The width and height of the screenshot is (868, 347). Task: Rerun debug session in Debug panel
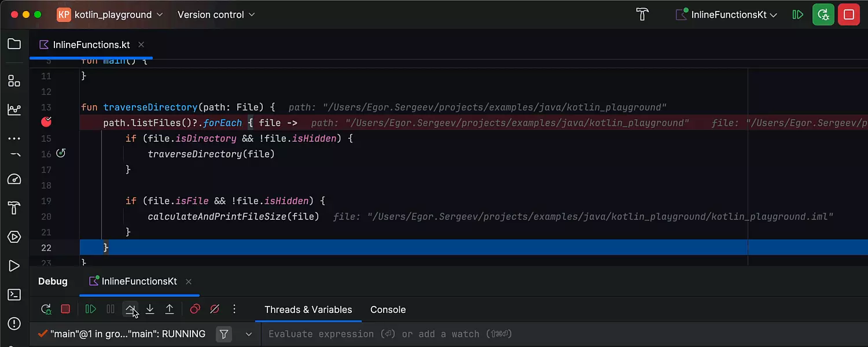point(46,309)
